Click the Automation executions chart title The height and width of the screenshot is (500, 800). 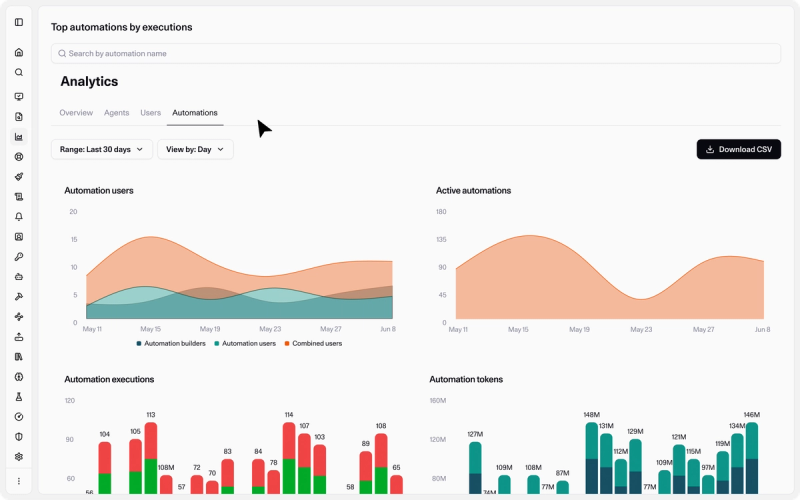(x=109, y=379)
